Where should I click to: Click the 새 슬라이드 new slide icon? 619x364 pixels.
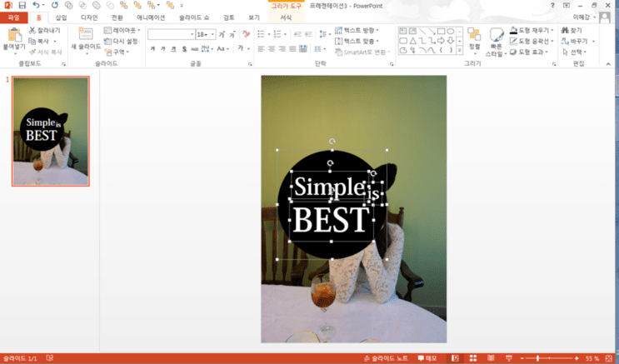pyautogui.click(x=85, y=34)
